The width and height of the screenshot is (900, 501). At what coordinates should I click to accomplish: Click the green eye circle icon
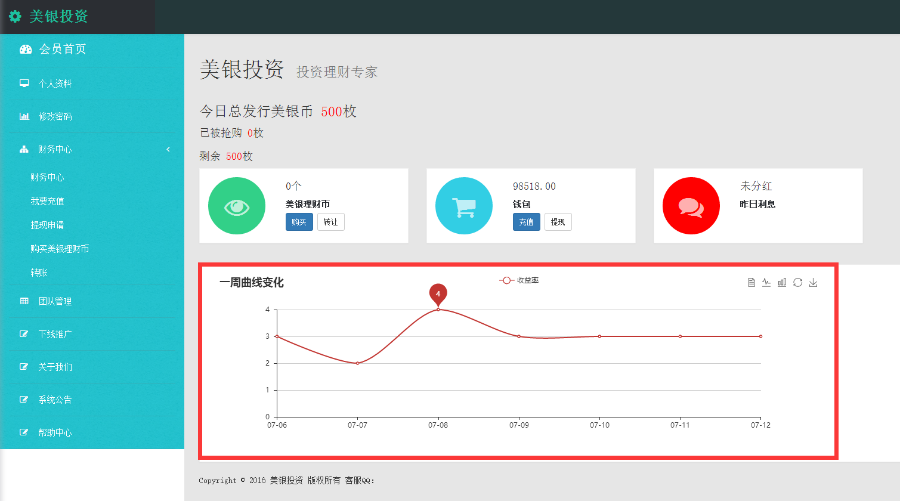[236, 205]
